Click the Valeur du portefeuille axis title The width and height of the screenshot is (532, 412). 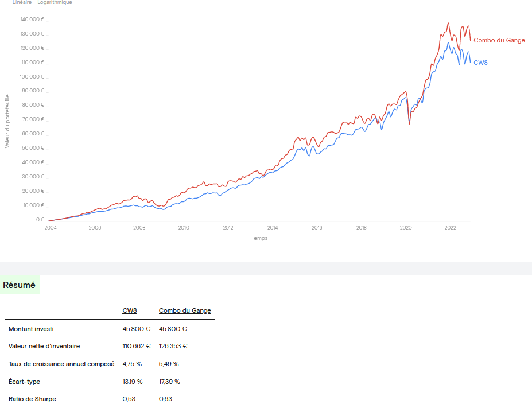click(x=7, y=121)
